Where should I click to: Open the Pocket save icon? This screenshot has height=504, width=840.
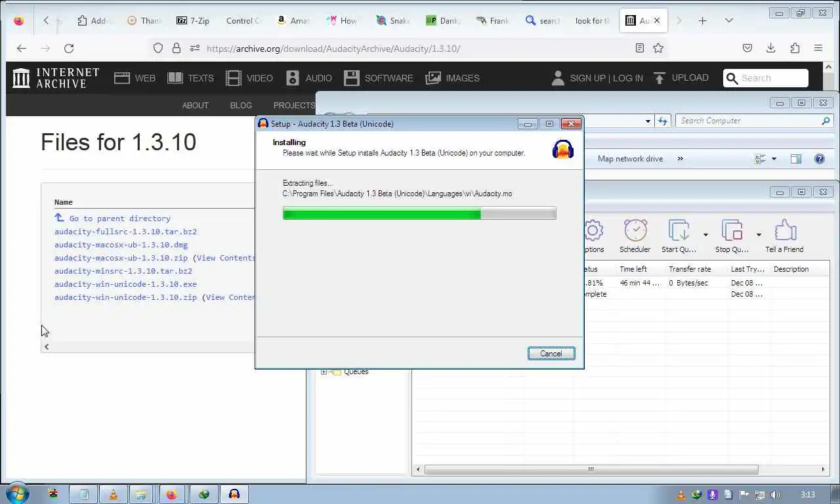[x=747, y=48]
